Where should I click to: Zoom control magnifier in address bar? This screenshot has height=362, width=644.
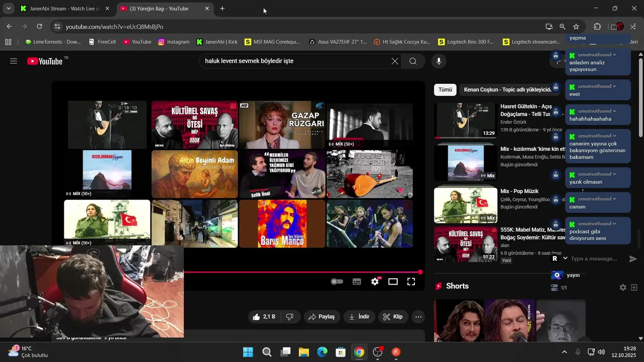pyautogui.click(x=562, y=27)
